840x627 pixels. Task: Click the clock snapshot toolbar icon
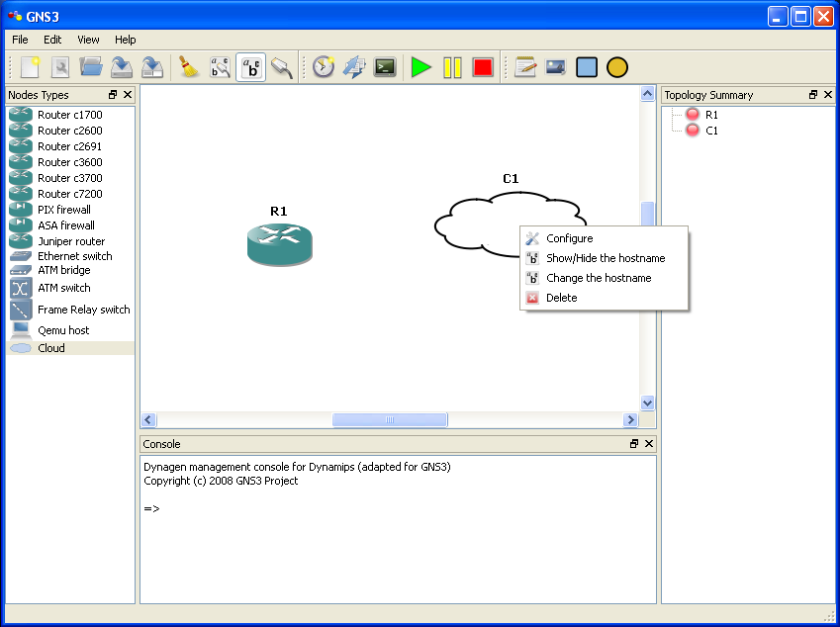(323, 67)
